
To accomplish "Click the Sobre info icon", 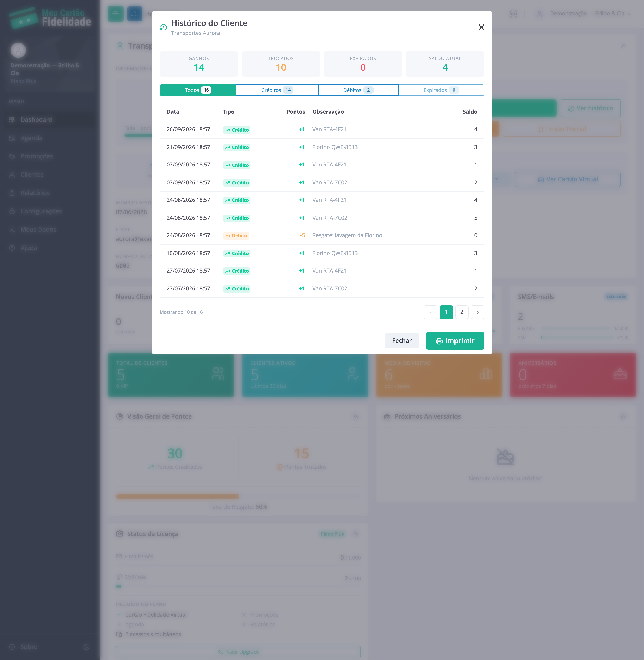I will 12,647.
